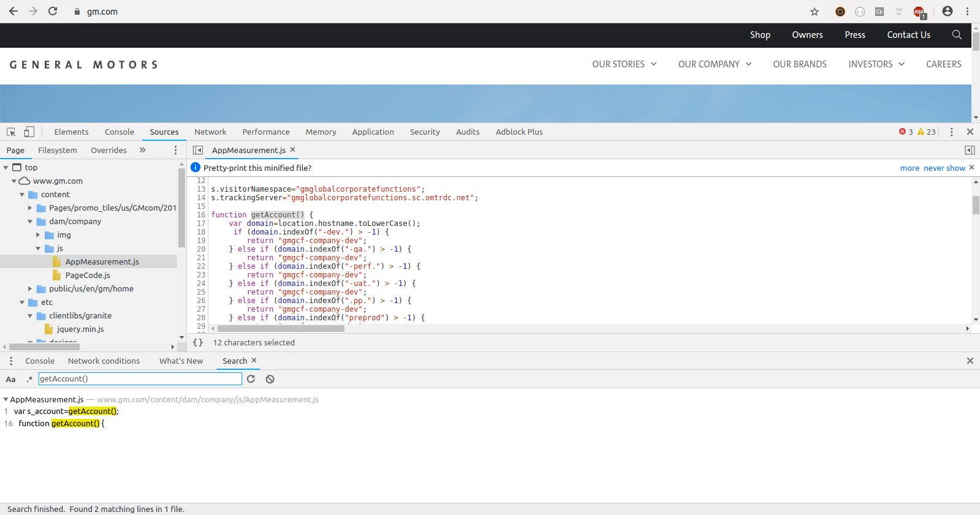
Task: Click the Shop link
Action: coord(760,35)
